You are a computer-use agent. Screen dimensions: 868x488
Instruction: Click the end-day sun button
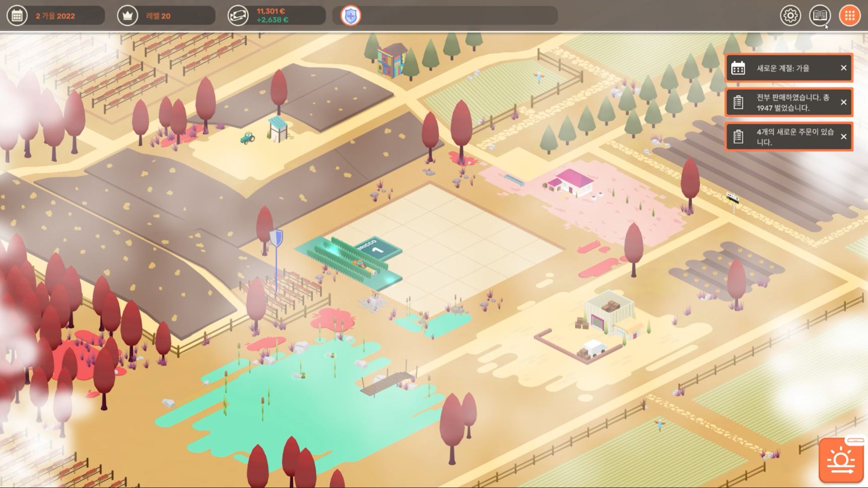[x=841, y=460]
